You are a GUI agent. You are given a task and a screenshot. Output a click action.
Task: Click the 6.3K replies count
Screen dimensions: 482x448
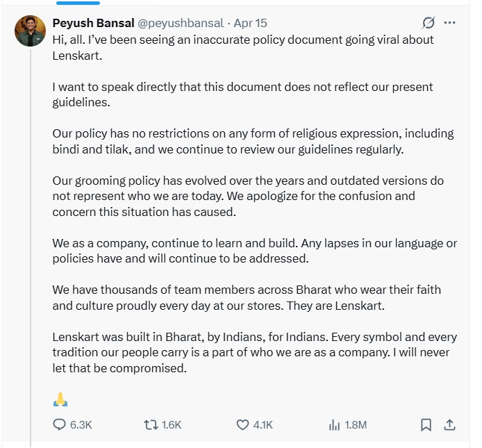click(81, 424)
